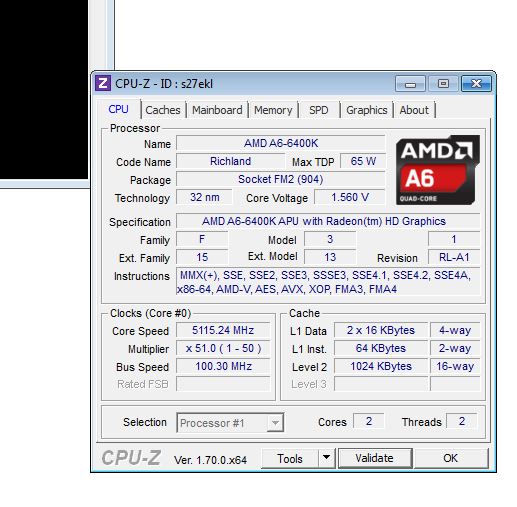Click the Richland code name value
This screenshot has height=507, width=517.
[230, 161]
